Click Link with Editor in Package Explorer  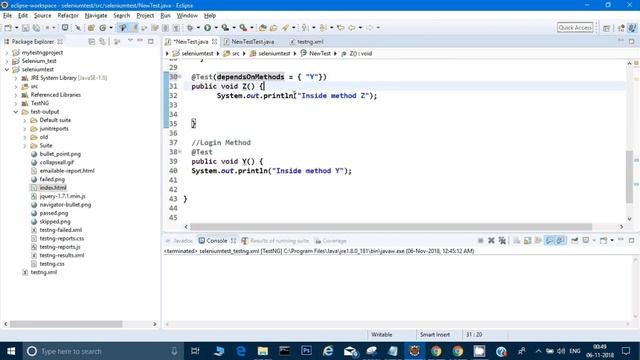coord(102,42)
